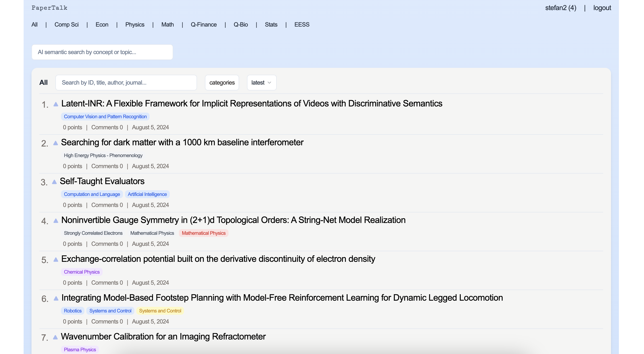This screenshot has width=644, height=354.
Task: Upvote Wavenumber Calibration paper
Action: [x=56, y=337]
